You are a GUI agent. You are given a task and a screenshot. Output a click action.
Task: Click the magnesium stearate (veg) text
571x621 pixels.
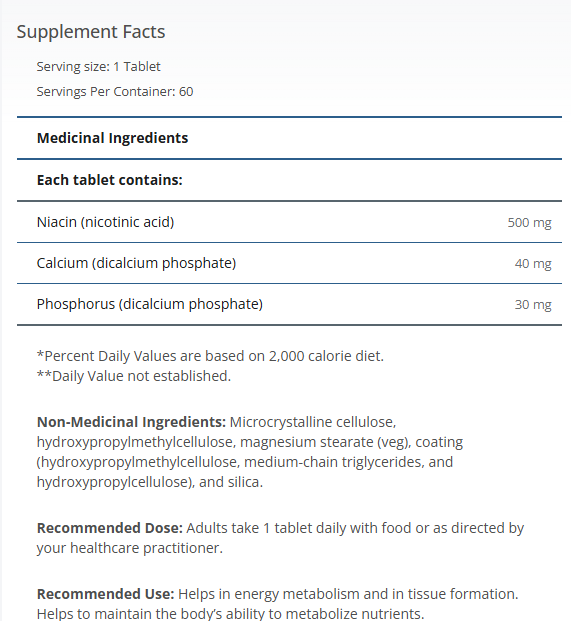point(325,442)
